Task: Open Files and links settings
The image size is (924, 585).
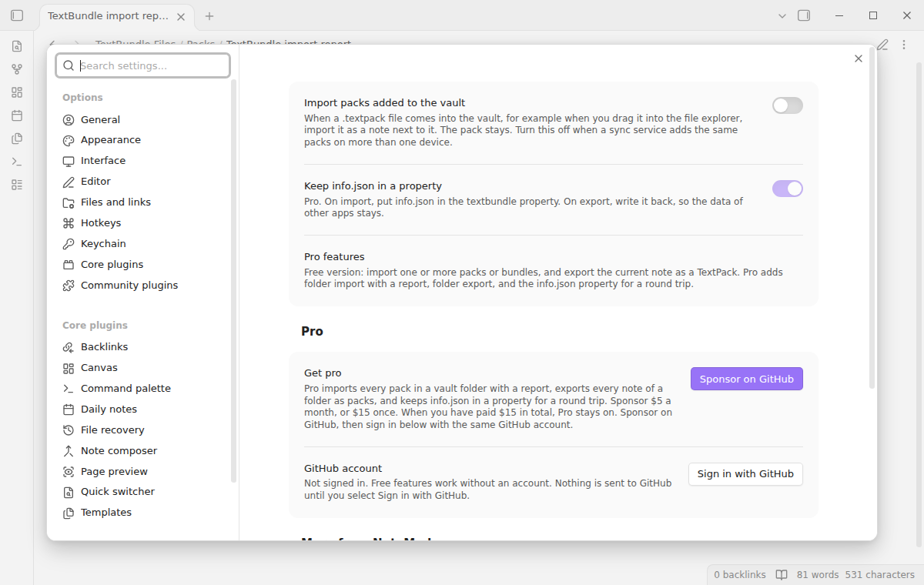Action: [x=115, y=202]
